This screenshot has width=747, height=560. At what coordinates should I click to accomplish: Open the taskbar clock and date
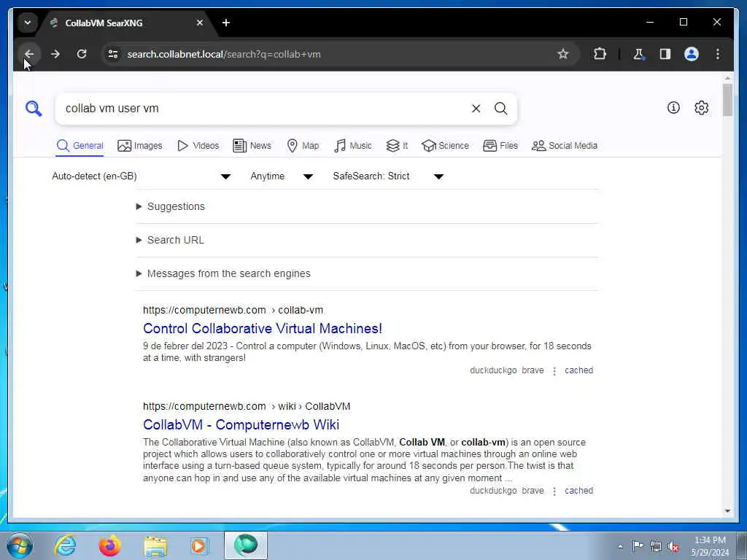pyautogui.click(x=710, y=546)
